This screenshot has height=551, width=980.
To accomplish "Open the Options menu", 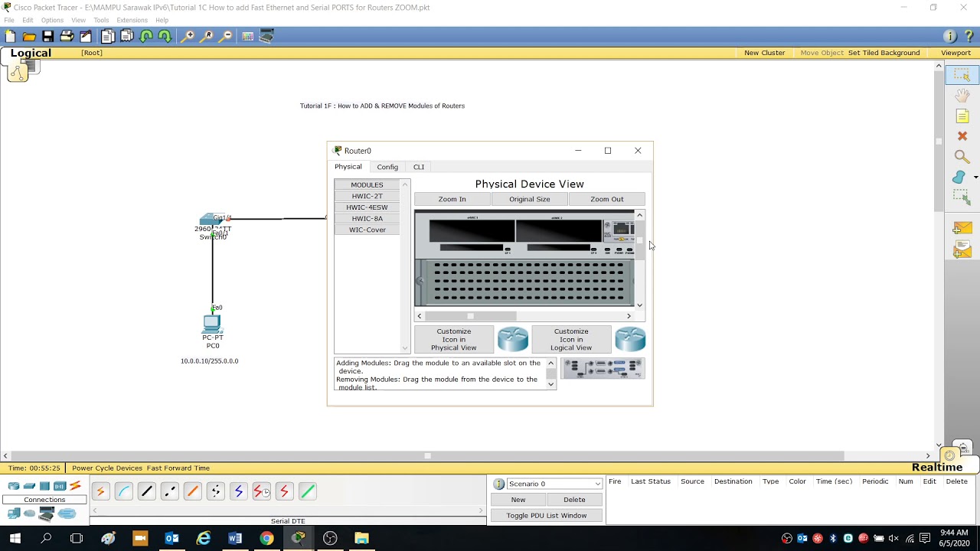I will (x=52, y=20).
